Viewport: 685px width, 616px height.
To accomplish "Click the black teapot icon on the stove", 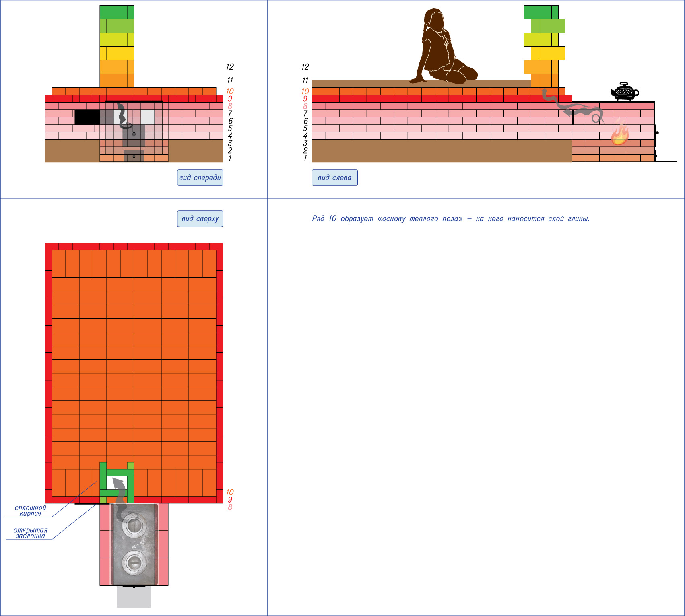I will pyautogui.click(x=624, y=92).
